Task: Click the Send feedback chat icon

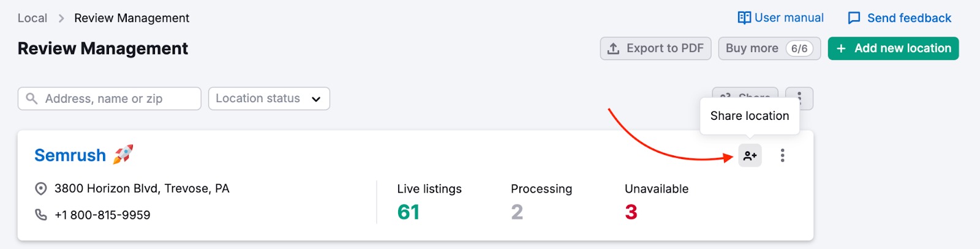Action: pos(854,18)
